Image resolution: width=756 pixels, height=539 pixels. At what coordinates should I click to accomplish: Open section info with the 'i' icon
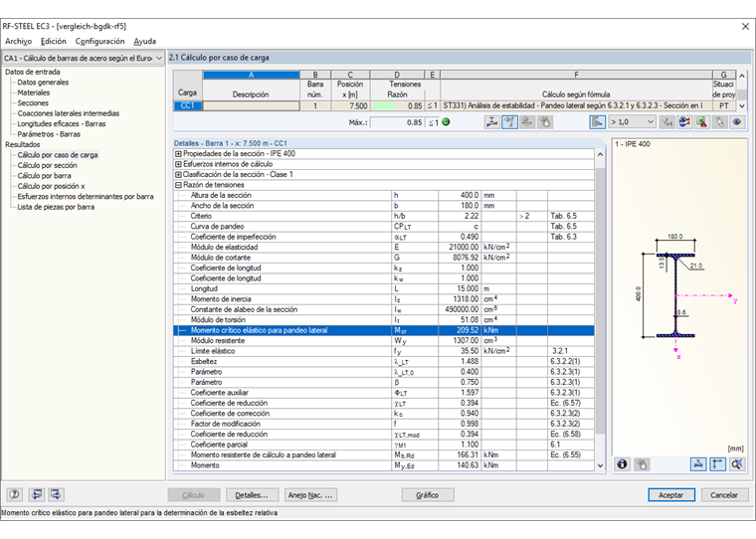(x=623, y=464)
